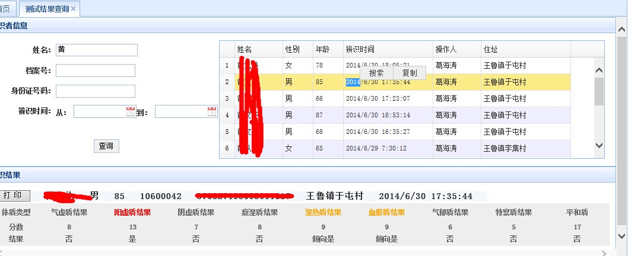644x256 pixels.
Task: Focus the 身份证号码 input field
Action: 95,91
